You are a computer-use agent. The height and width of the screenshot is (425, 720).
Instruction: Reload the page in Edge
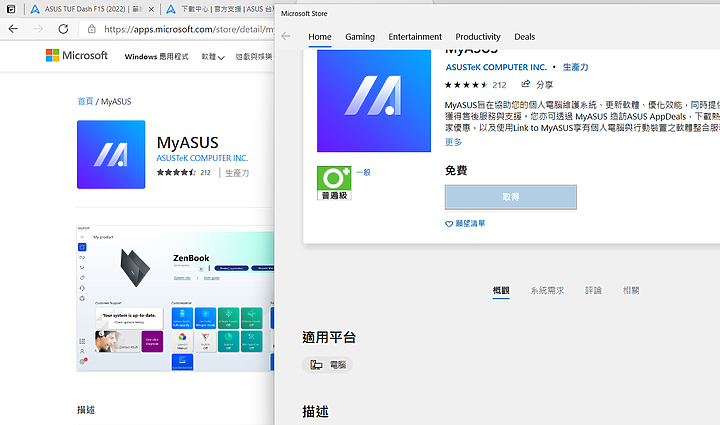(63, 29)
